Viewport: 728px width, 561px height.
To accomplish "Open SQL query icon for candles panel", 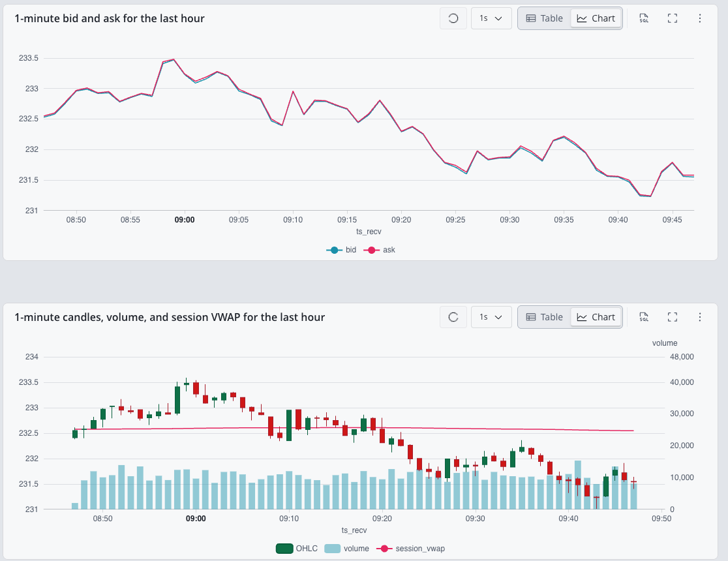I will pyautogui.click(x=644, y=317).
